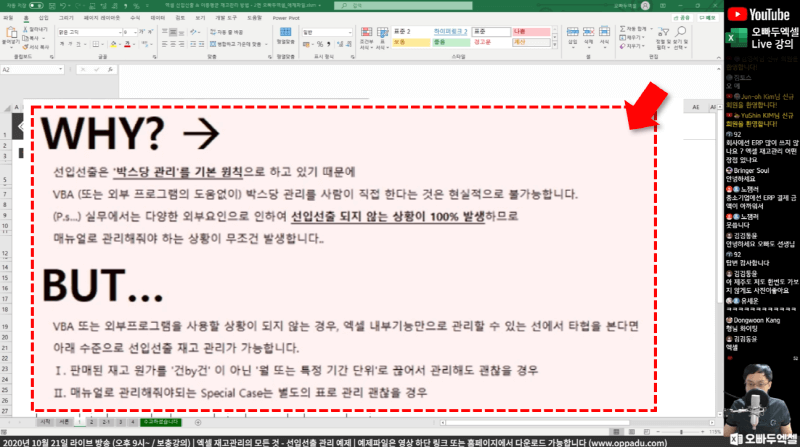Apply percent style number format
Viewport: 800px width, 447px height.
[x=320, y=44]
